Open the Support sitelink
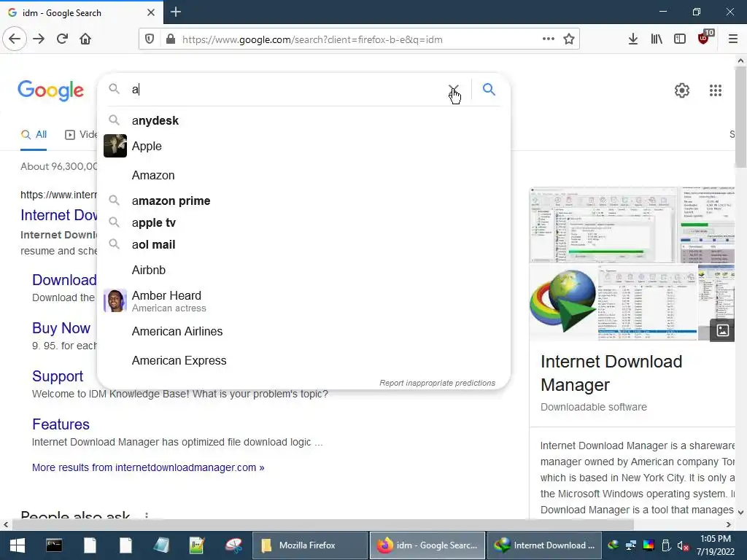Viewport: 747px width, 560px height. pos(58,376)
